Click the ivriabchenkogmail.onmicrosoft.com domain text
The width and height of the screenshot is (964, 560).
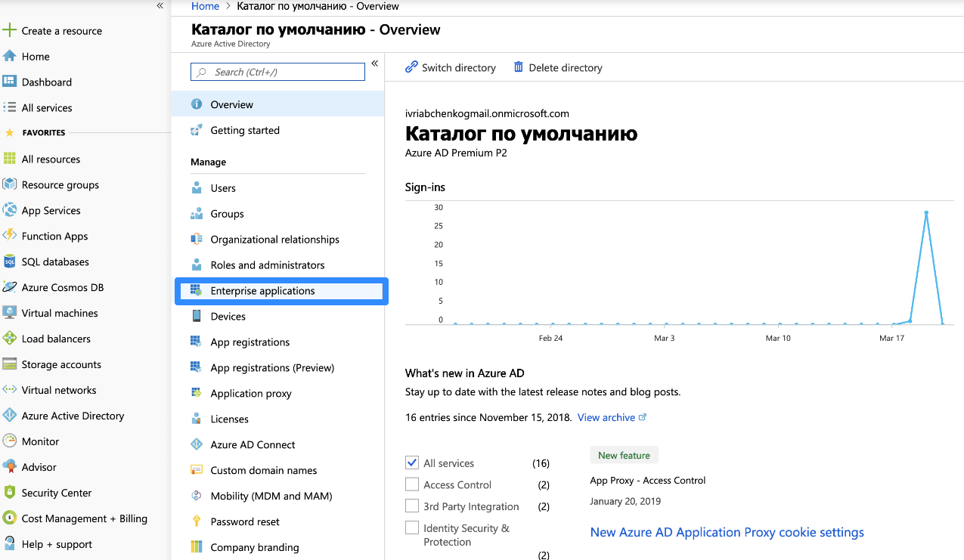pos(487,113)
